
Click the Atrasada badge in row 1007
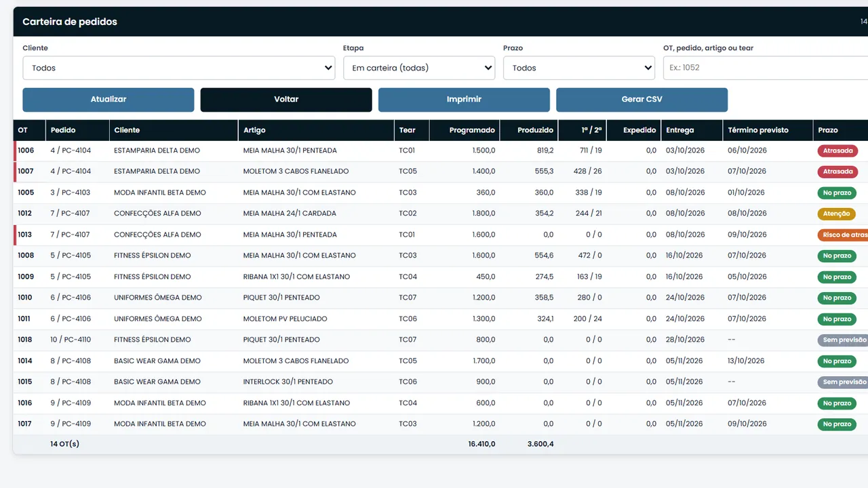[x=837, y=172]
